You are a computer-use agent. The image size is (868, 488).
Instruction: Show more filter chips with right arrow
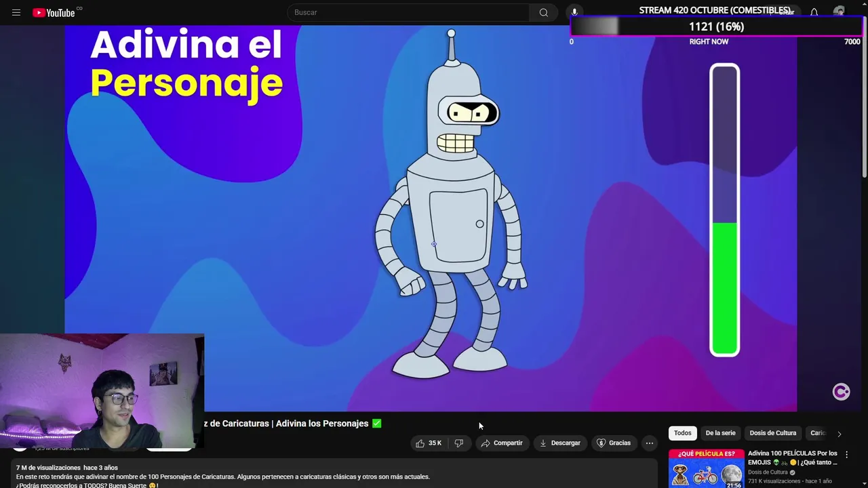[839, 434]
